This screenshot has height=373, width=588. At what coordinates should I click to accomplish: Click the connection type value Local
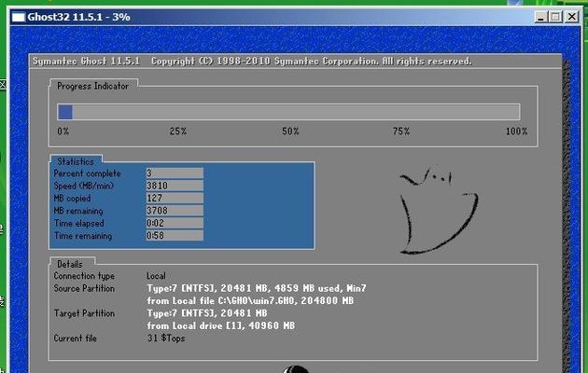(x=156, y=276)
